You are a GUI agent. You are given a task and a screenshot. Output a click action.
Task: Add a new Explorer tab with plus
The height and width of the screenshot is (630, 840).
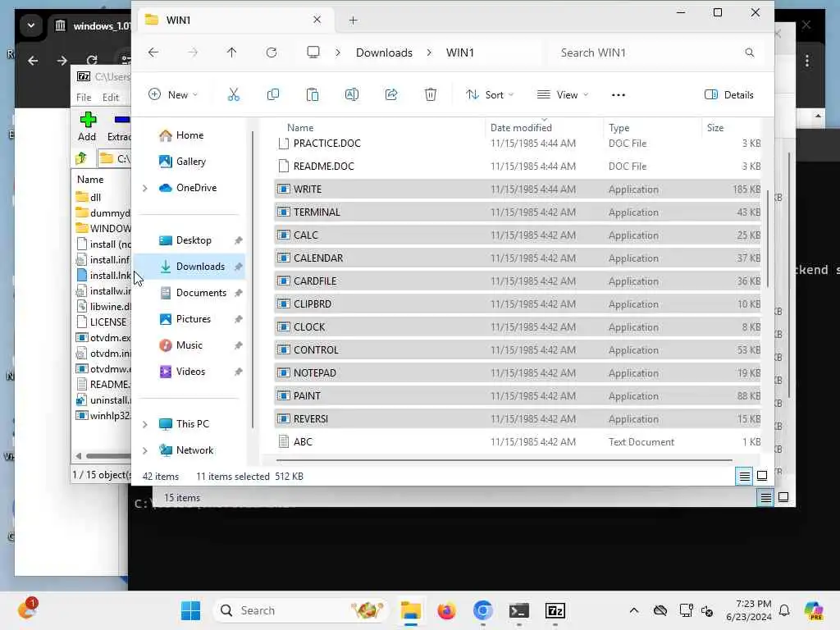click(x=353, y=21)
